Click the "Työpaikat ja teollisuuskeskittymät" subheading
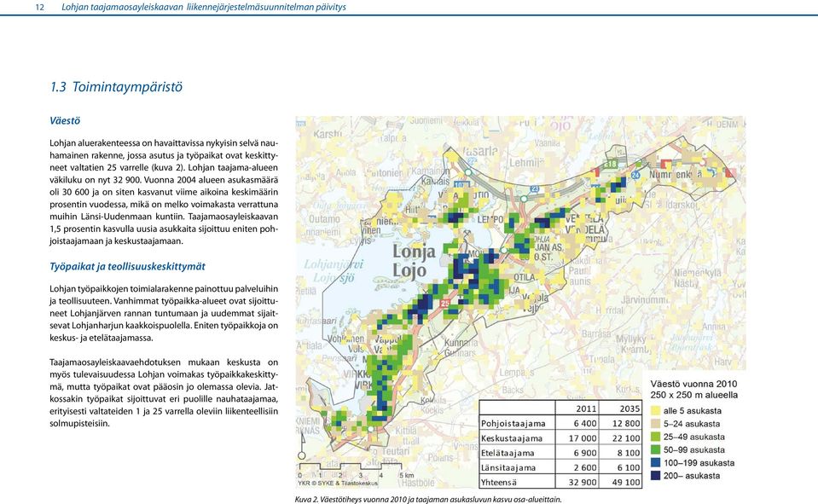The image size is (818, 504). point(127,267)
